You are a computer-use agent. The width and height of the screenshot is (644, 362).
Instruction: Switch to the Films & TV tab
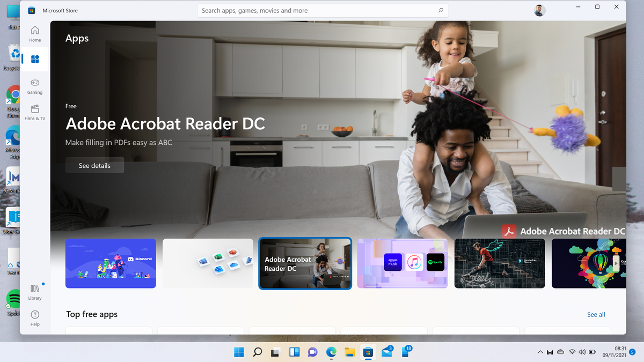(34, 114)
